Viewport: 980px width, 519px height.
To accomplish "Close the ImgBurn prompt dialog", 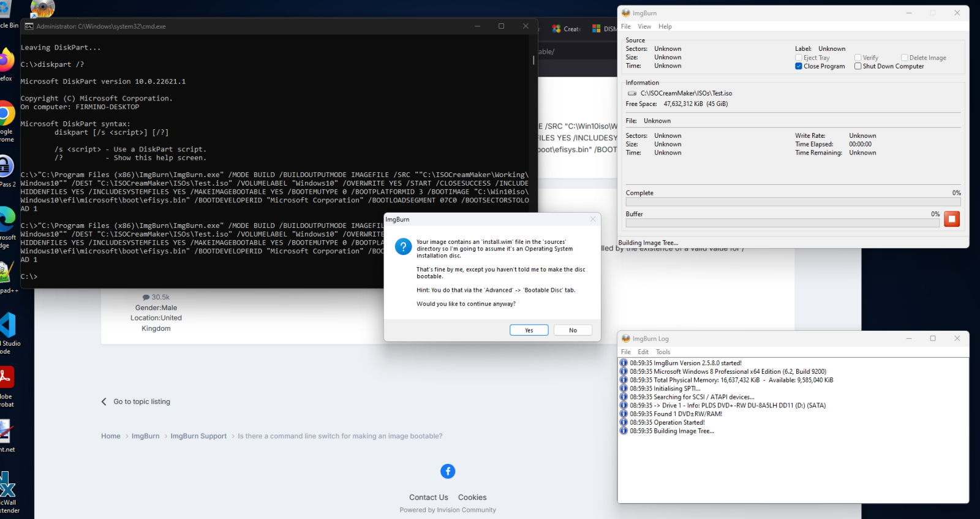I will pos(592,219).
